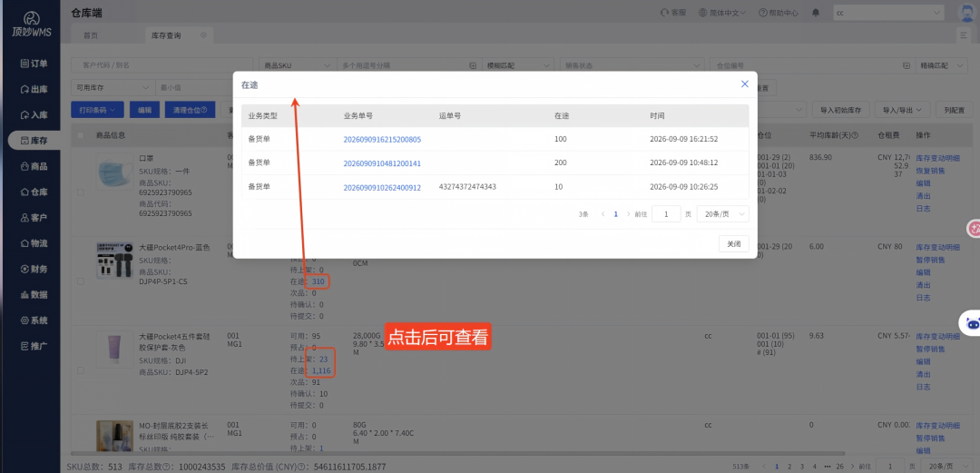The height and width of the screenshot is (473, 980).
Task: Open 系统 in the sidebar
Action: click(x=34, y=320)
